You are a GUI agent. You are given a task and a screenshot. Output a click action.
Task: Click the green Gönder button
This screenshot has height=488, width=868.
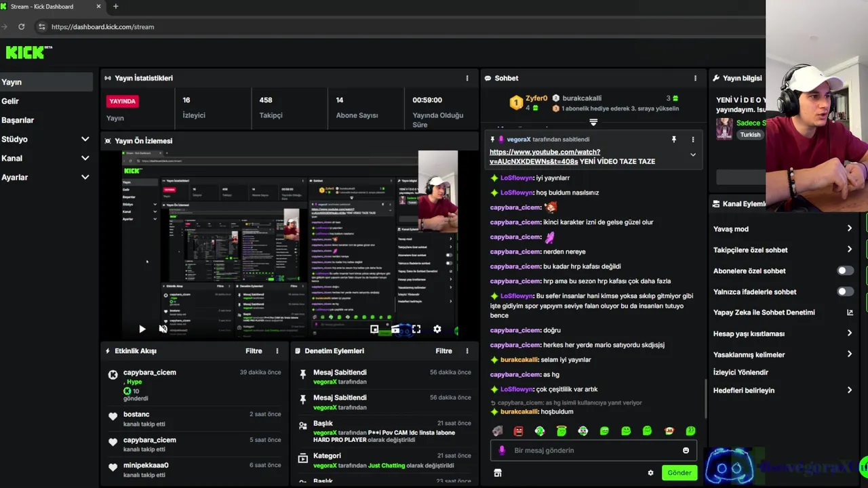(679, 473)
